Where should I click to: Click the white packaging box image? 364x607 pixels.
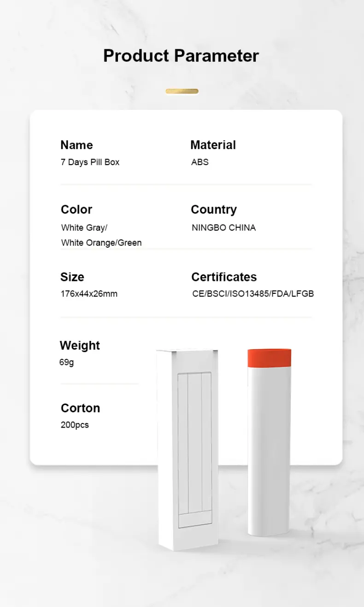tap(188, 450)
